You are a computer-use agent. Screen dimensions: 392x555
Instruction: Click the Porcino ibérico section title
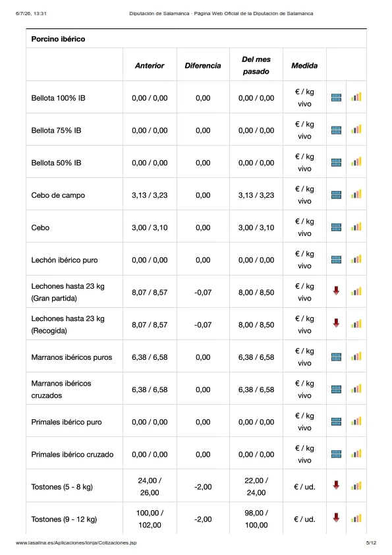pyautogui.click(x=58, y=39)
